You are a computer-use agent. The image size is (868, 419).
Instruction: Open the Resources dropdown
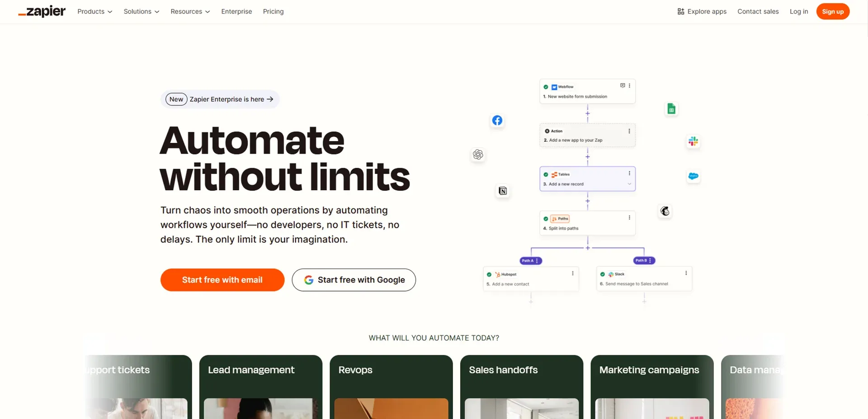tap(190, 11)
